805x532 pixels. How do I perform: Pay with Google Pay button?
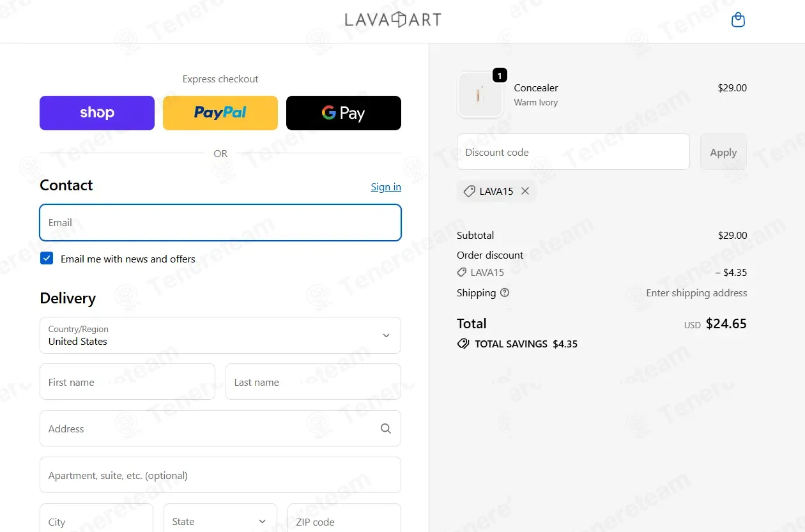344,113
